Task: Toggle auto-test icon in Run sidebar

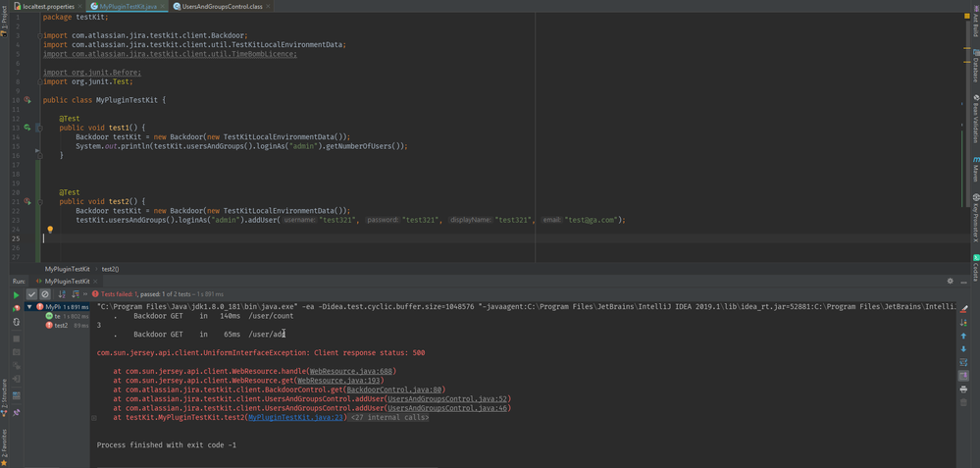Action: click(17, 321)
